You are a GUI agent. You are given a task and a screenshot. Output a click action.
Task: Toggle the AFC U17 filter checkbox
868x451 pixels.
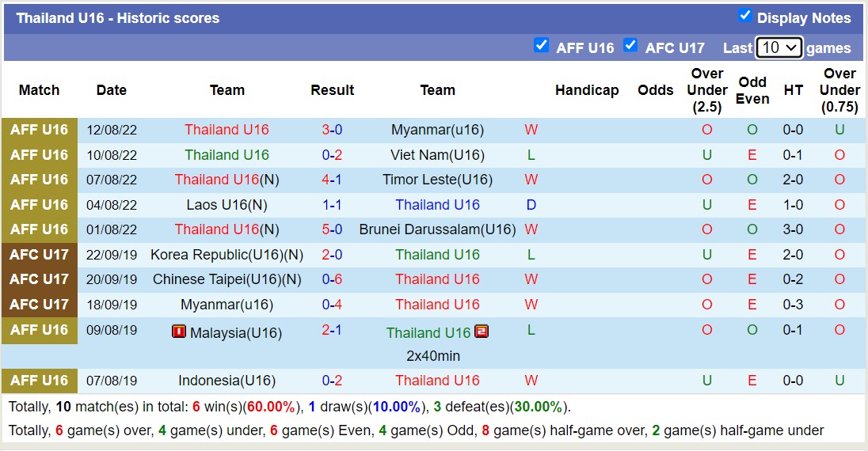pos(630,45)
